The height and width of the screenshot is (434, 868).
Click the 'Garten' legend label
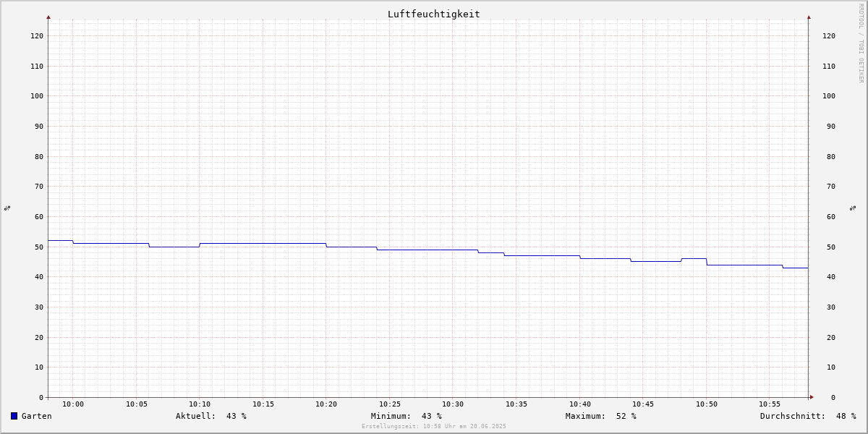[x=37, y=416]
